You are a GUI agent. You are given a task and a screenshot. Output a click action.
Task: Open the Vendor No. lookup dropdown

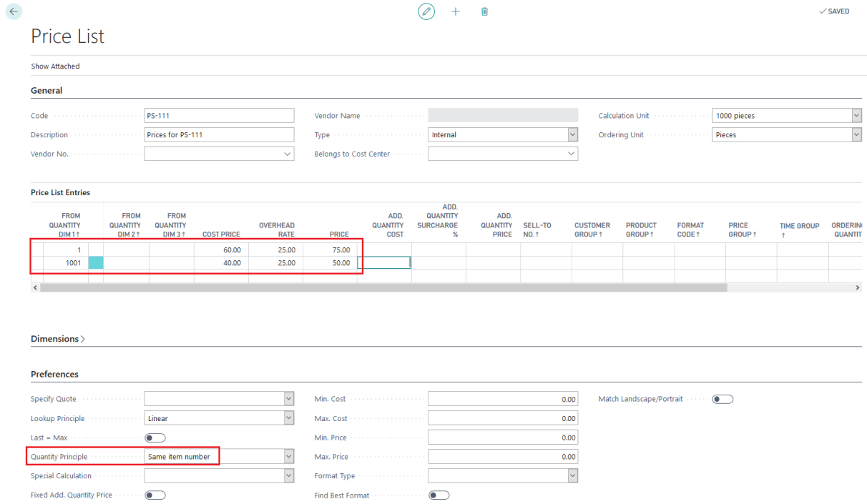288,153
